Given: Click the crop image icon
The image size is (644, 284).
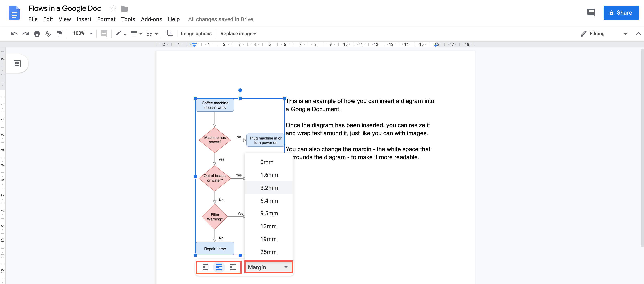Looking at the screenshot, I should [x=169, y=34].
